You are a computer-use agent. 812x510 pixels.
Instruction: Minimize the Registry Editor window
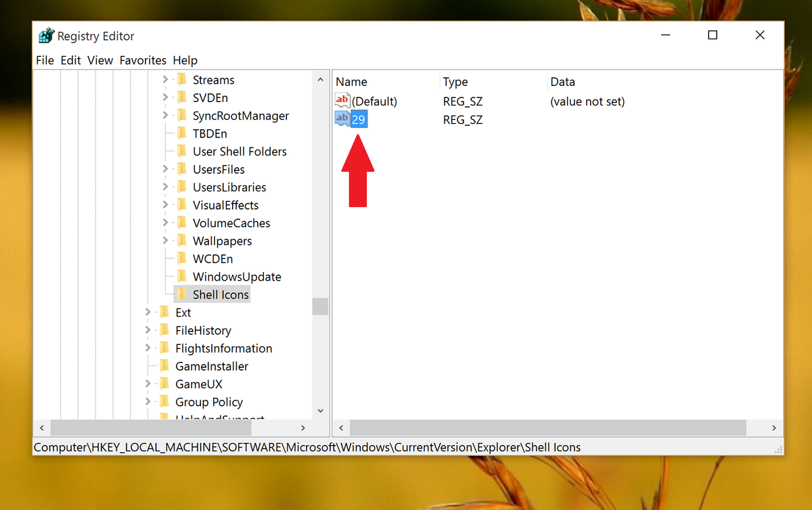pyautogui.click(x=665, y=35)
